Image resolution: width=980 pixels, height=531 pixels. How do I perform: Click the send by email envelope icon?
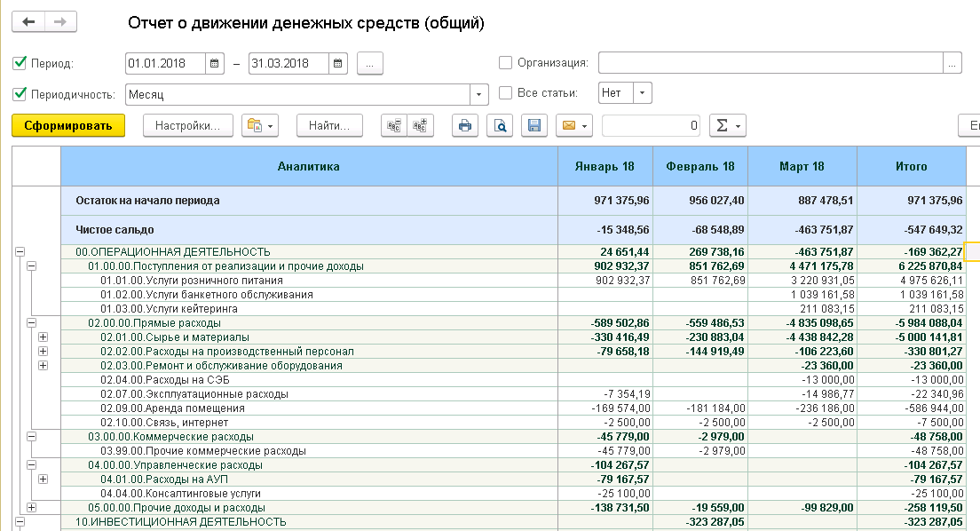pos(568,126)
